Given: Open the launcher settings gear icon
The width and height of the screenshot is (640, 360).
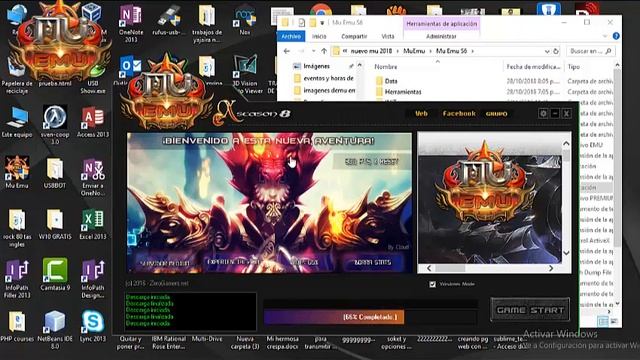Looking at the screenshot, I should (543, 113).
